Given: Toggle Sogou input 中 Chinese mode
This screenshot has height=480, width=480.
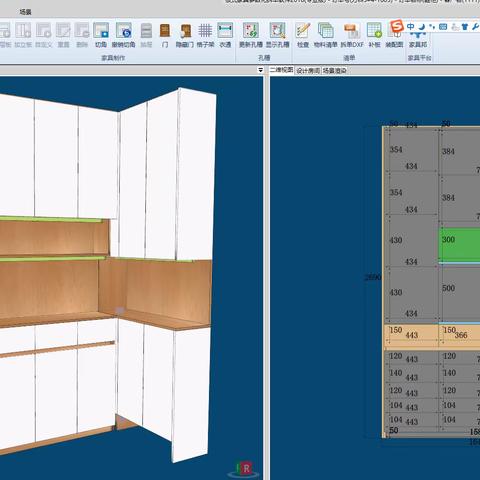Looking at the screenshot, I should tap(411, 26).
